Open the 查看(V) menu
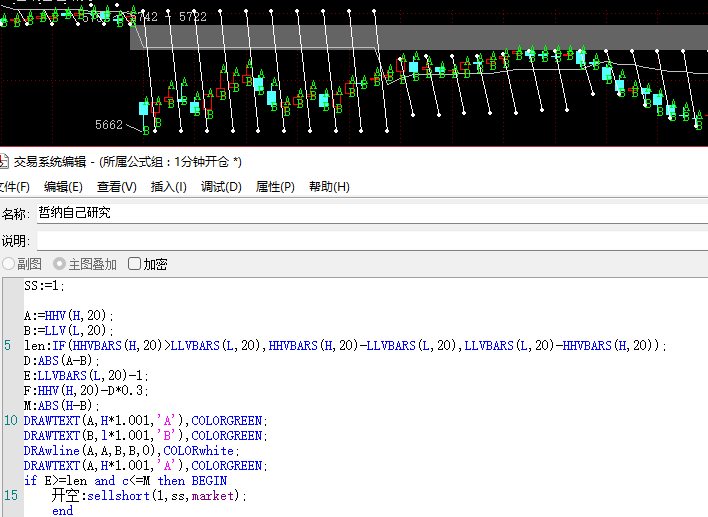 click(x=116, y=186)
